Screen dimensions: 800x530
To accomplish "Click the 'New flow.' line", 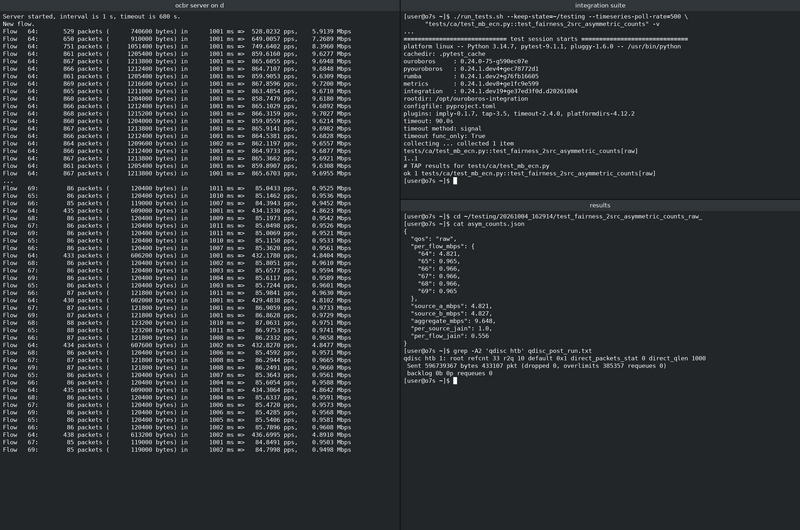I will pos(18,24).
